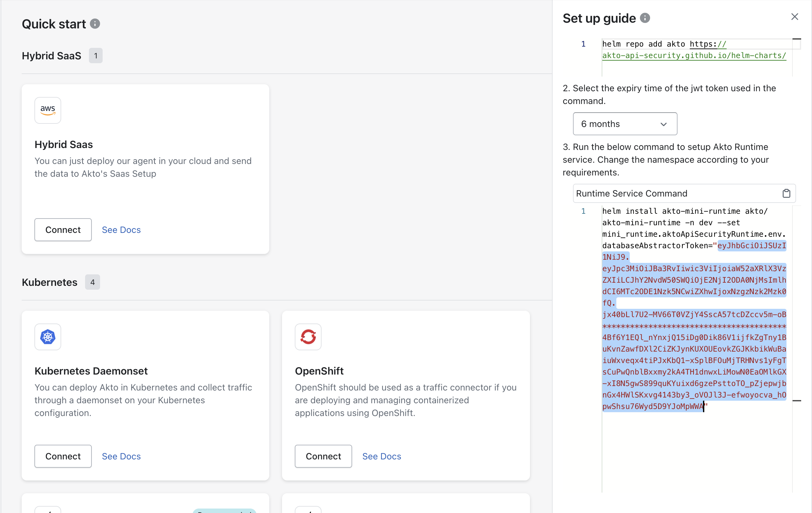The height and width of the screenshot is (513, 812).
Task: Open See Docs for OpenShift
Action: coord(381,456)
